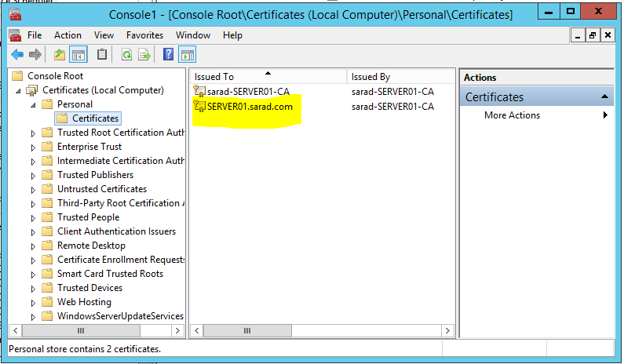Collapse the Certificates (Local Computer) node
Image resolution: width=624 pixels, height=364 pixels.
[x=18, y=91]
